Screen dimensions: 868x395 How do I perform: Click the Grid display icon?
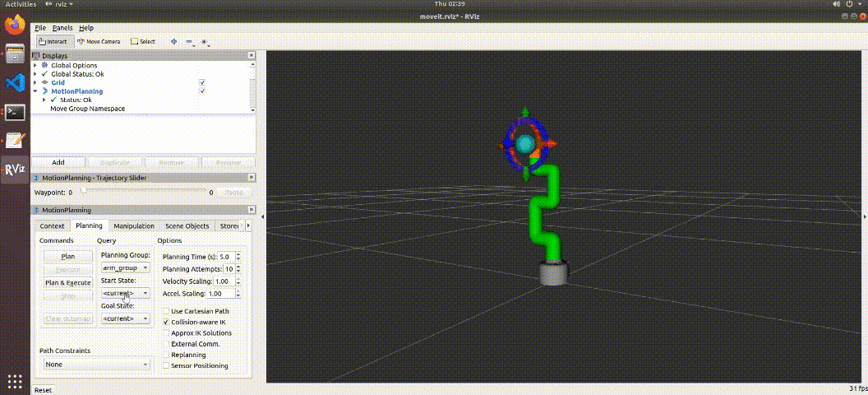(45, 82)
